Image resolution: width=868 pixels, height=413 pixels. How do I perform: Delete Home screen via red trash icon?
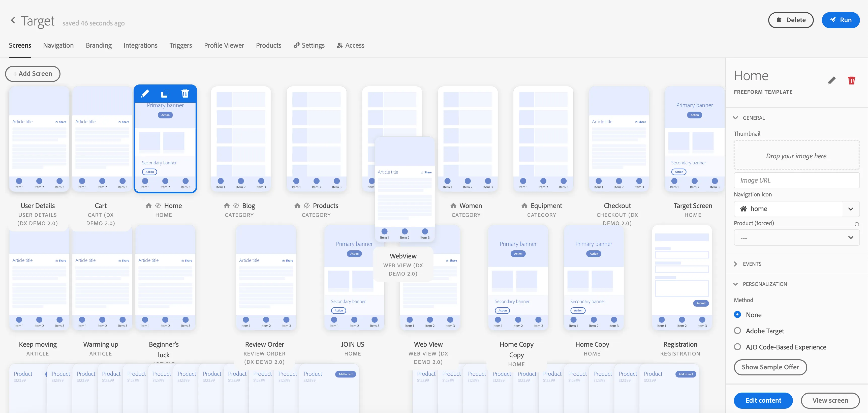coord(851,80)
